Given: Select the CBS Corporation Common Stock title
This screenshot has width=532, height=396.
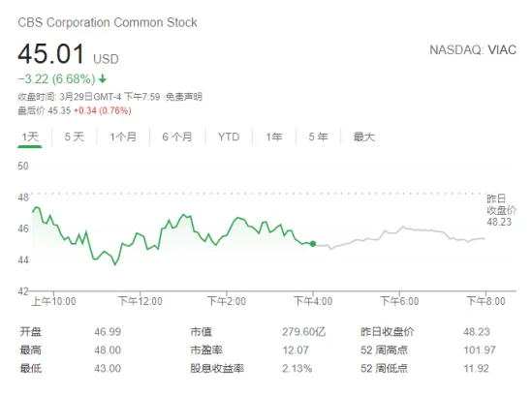Looking at the screenshot, I should coord(108,22).
